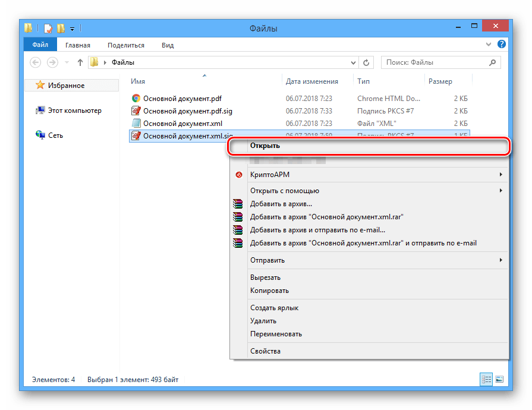This screenshot has width=532, height=410.
Task: Click the Chrome icon of Основной документ.pdf
Action: point(136,99)
